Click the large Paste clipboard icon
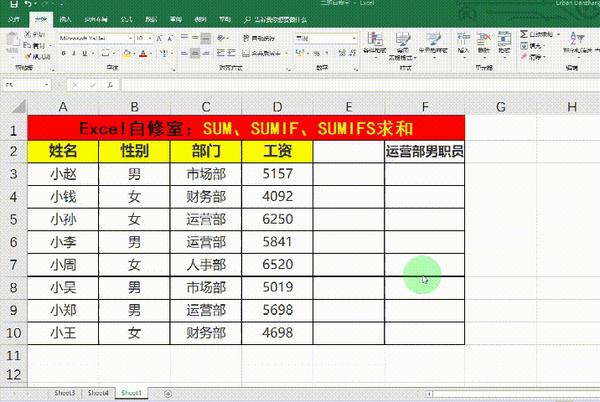The height and width of the screenshot is (402, 600). 12,40
